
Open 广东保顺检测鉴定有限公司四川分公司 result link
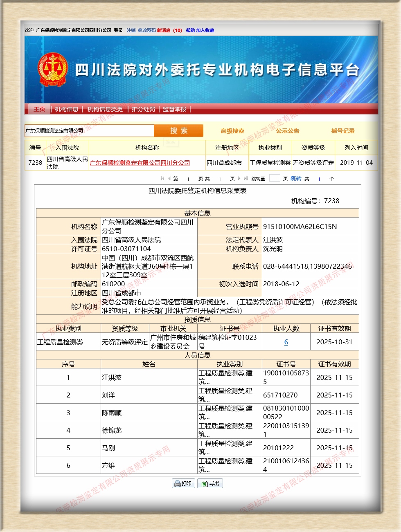click(140, 163)
